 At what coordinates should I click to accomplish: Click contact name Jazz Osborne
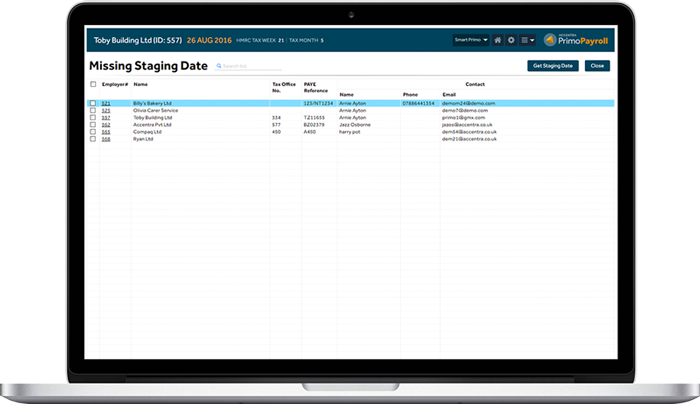coord(355,125)
